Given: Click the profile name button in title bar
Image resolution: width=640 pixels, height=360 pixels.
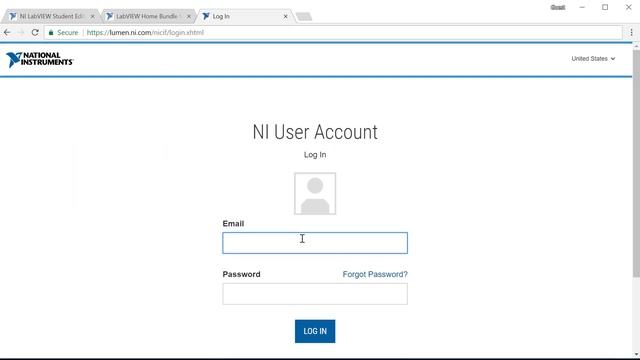Looking at the screenshot, I should [558, 7].
